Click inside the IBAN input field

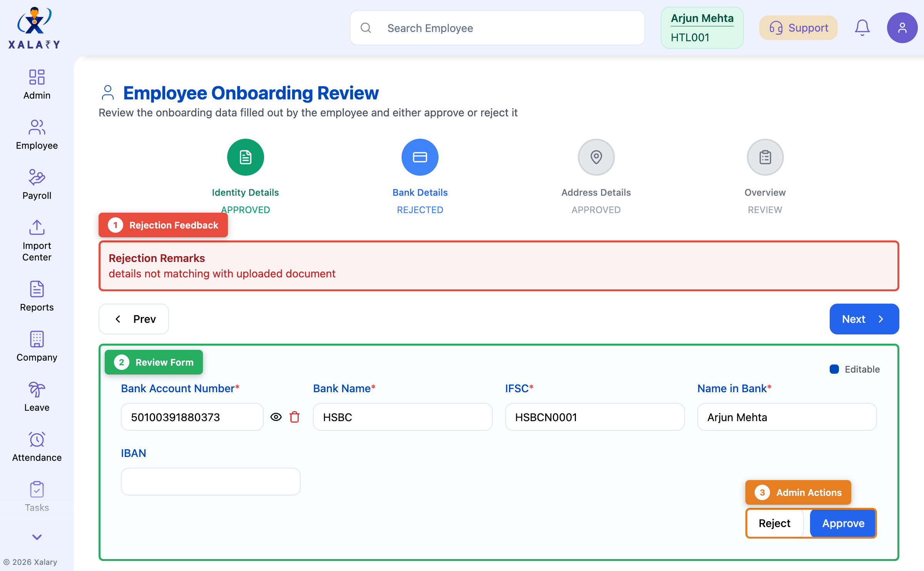coord(210,481)
